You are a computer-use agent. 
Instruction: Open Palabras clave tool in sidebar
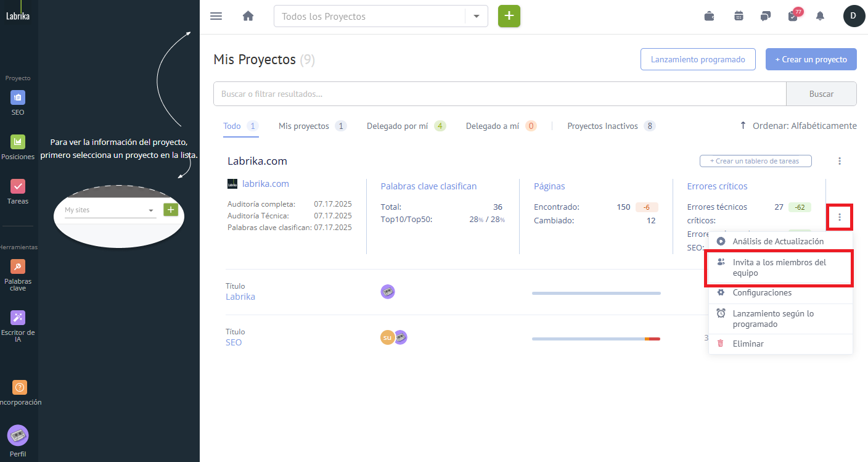click(18, 275)
